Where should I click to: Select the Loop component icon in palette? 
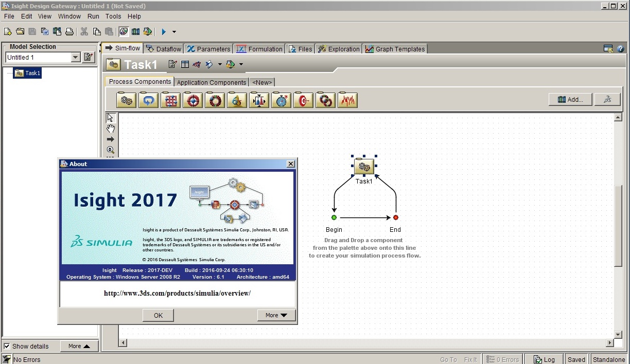click(x=148, y=100)
